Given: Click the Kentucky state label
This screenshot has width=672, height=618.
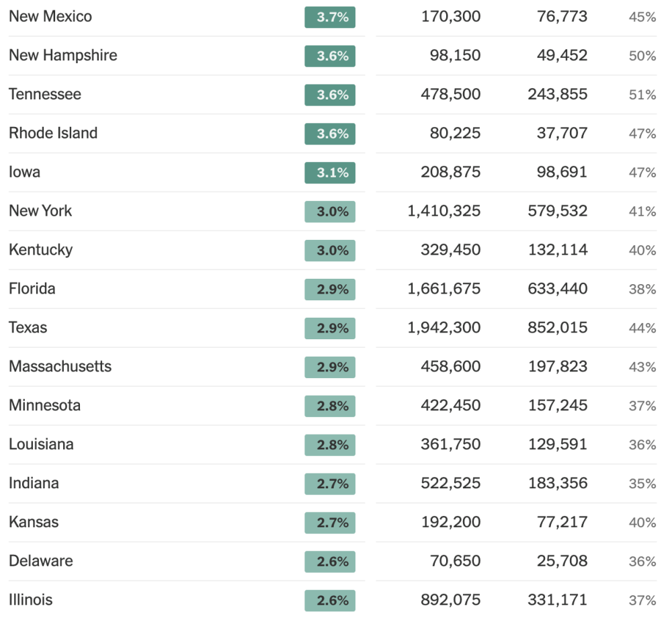Looking at the screenshot, I should point(41,250).
